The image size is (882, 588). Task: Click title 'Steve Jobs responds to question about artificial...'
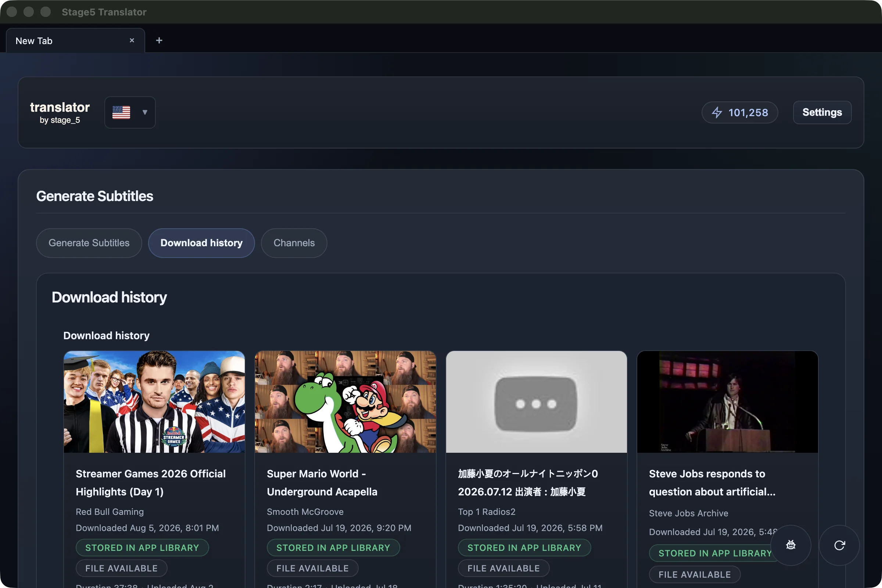point(712,483)
